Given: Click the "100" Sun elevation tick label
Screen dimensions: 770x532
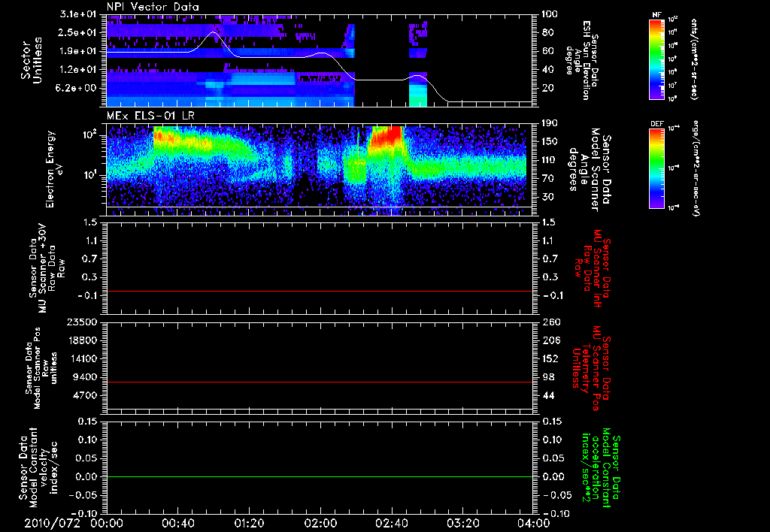Looking at the screenshot, I should point(550,14).
